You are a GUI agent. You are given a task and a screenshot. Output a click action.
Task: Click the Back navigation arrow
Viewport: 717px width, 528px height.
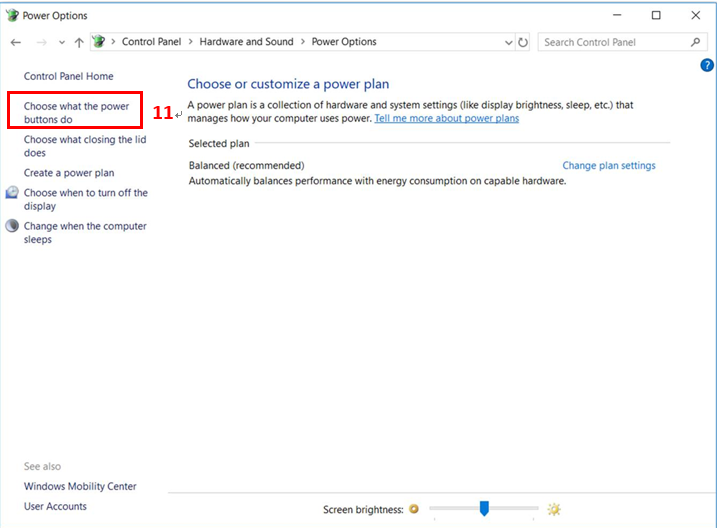click(x=16, y=43)
